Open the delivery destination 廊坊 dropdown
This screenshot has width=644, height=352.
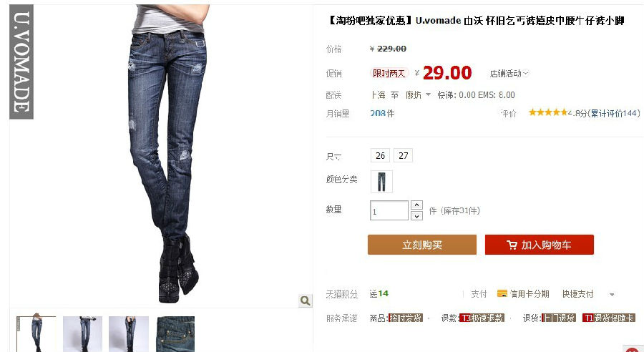tap(418, 95)
